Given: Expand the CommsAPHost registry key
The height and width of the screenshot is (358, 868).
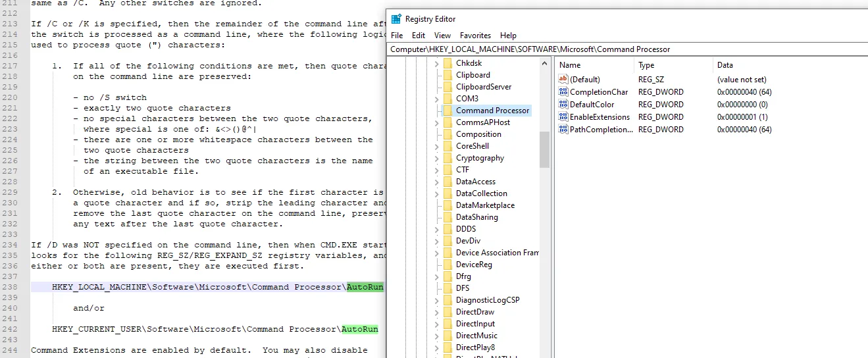Looking at the screenshot, I should point(436,122).
